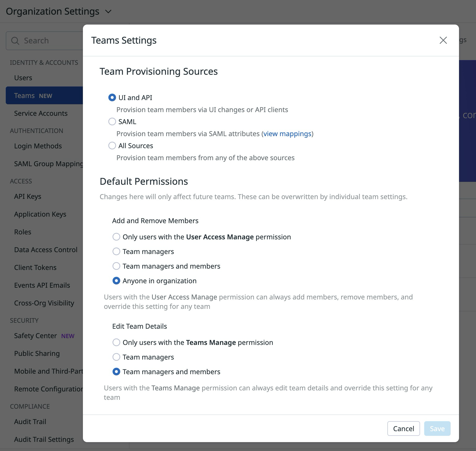Select Only users with Teams Manage permission

pos(116,342)
